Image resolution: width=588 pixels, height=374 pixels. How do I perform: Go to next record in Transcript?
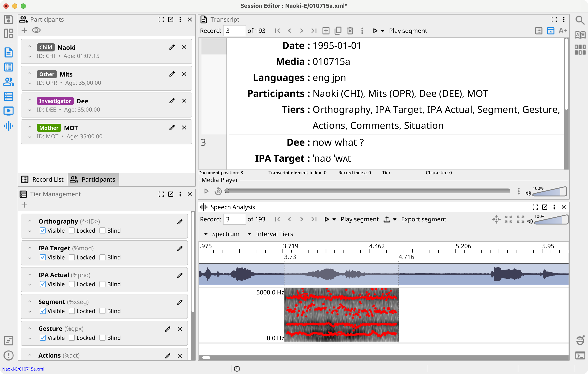point(302,31)
